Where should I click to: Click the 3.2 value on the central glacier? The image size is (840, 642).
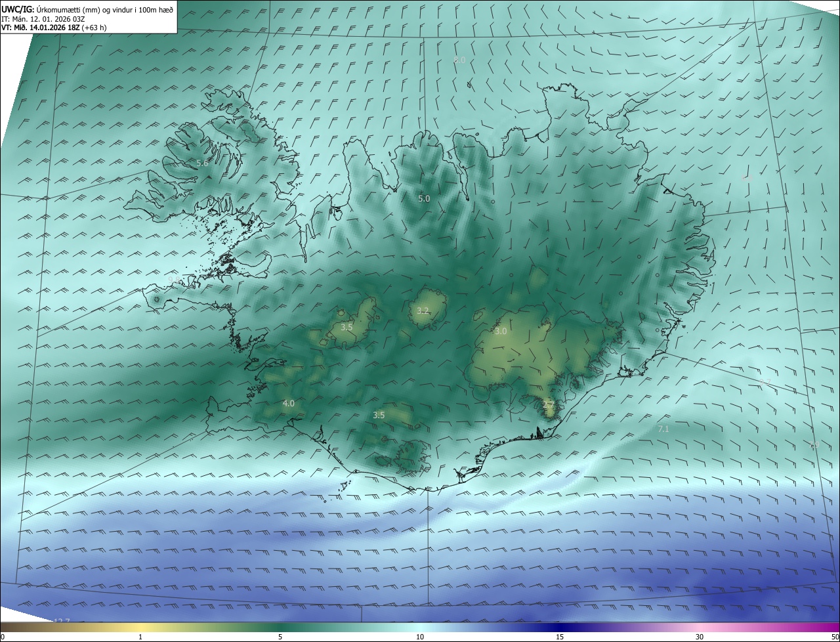423,311
